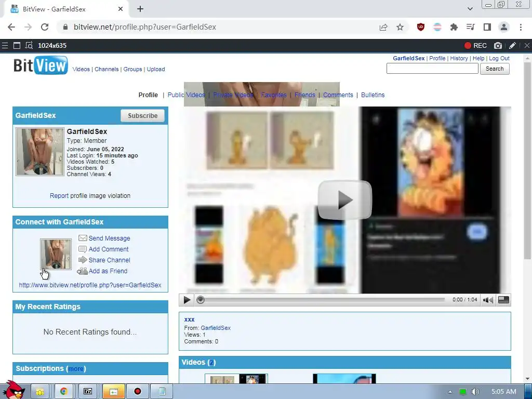Toggle the video player size icon

click(503, 300)
